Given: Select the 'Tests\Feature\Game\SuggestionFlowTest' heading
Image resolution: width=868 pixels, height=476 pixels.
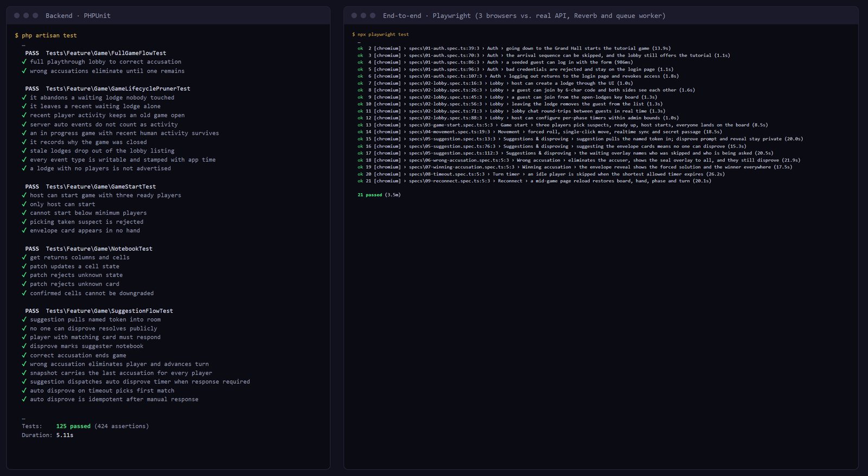Looking at the screenshot, I should pyautogui.click(x=110, y=311).
